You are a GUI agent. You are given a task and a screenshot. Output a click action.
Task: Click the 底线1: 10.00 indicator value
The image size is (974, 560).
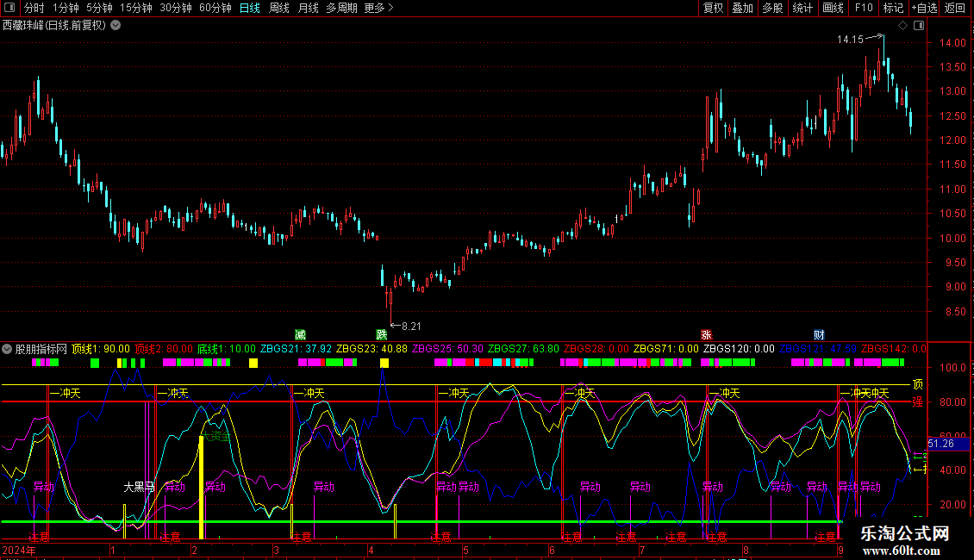click(227, 349)
